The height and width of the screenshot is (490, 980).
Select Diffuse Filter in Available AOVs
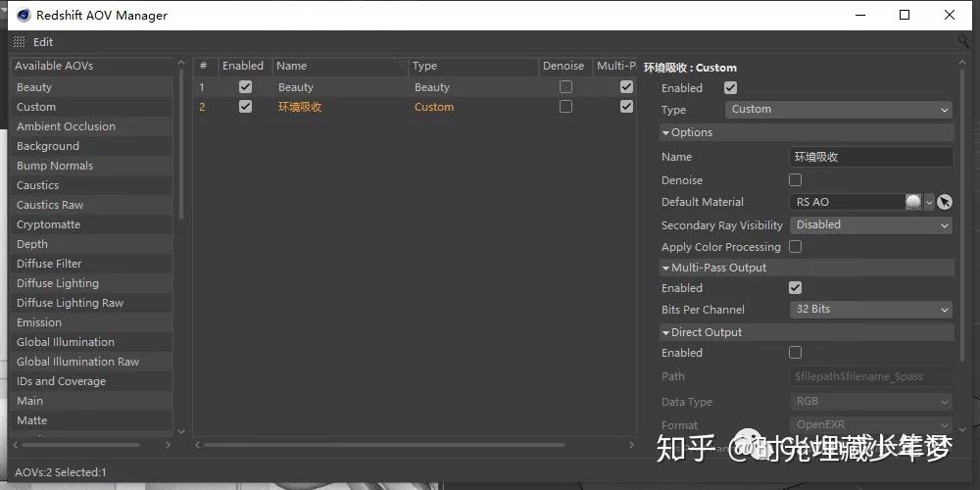coord(92,264)
